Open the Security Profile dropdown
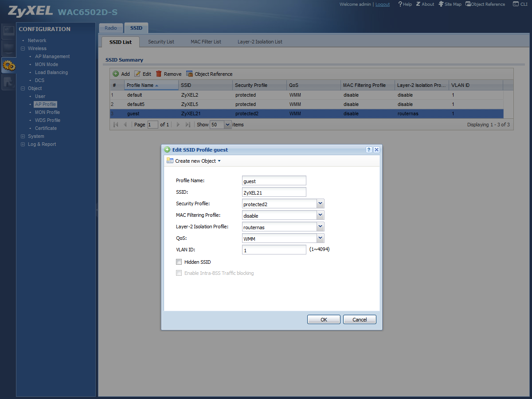The height and width of the screenshot is (399, 532). pos(321,203)
